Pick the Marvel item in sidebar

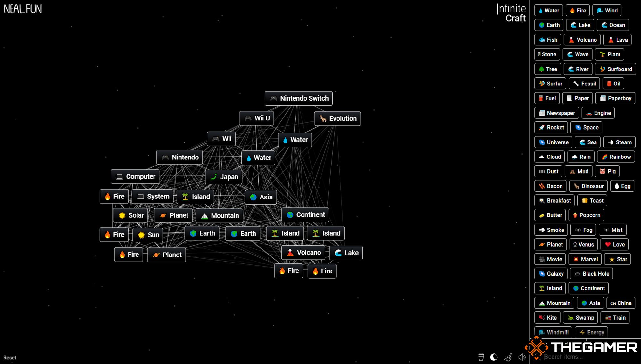click(585, 259)
